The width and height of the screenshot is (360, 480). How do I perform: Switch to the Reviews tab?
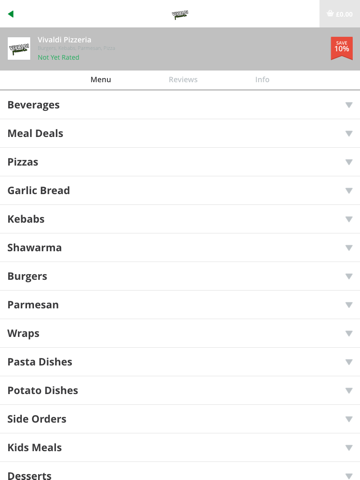(183, 80)
